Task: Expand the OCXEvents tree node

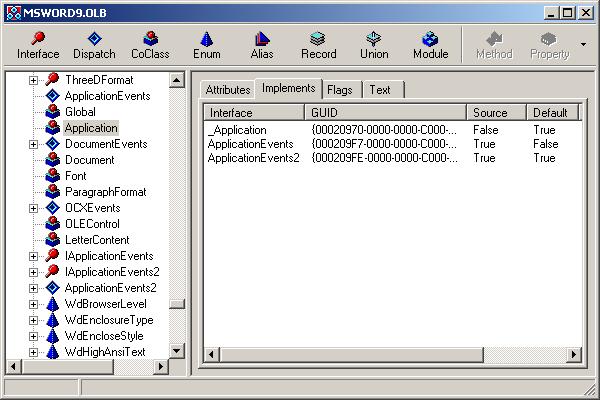Action: click(x=34, y=208)
